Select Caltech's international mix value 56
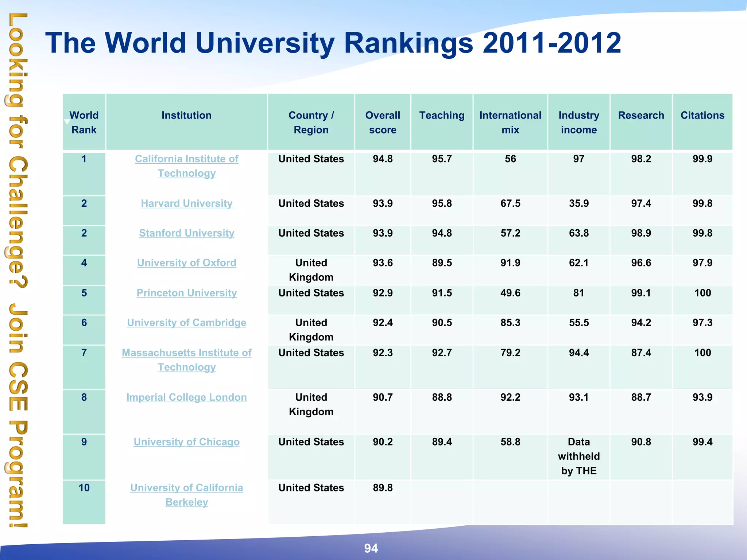Screen dimensions: 747x560 510,159
